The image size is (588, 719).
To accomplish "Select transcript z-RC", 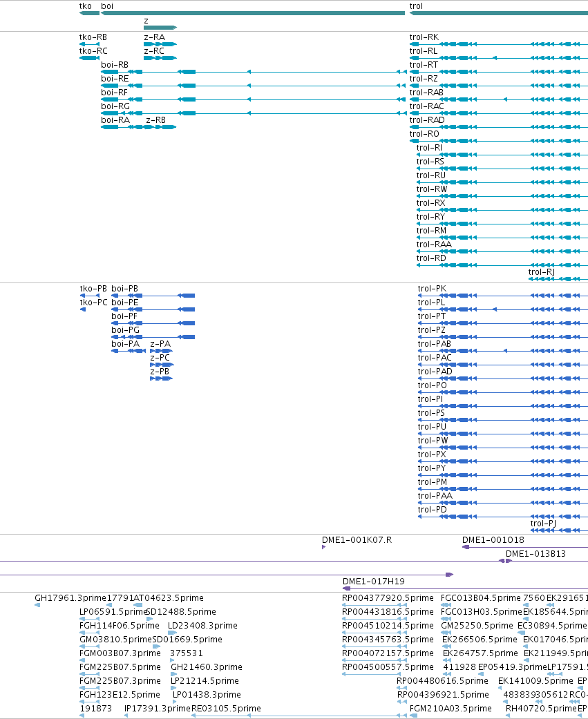I will tap(153, 51).
